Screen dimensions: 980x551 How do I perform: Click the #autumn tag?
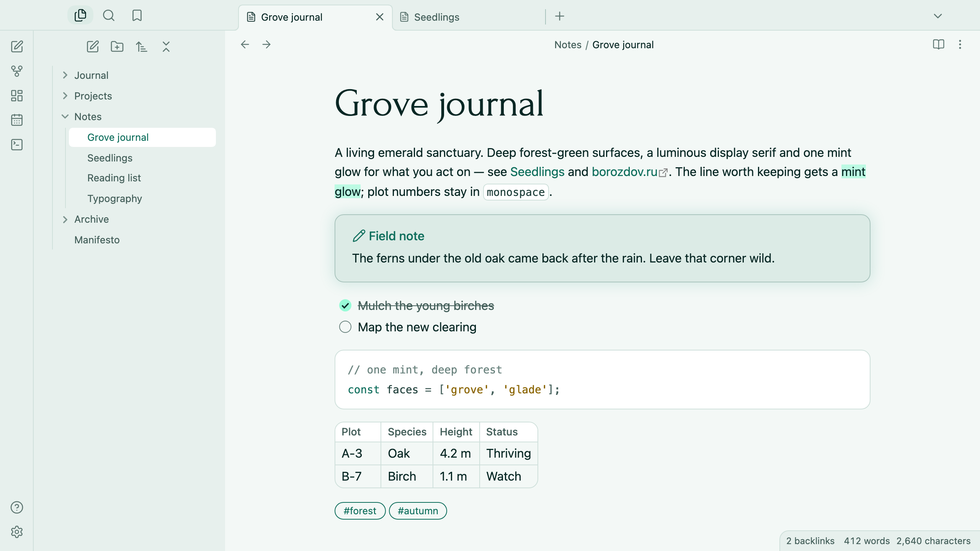pyautogui.click(x=418, y=511)
